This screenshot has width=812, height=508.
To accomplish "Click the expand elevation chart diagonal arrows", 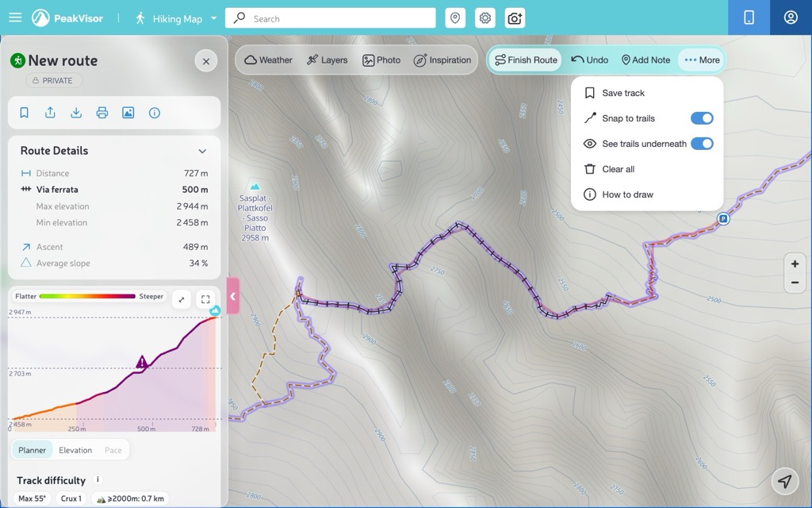I will click(182, 299).
